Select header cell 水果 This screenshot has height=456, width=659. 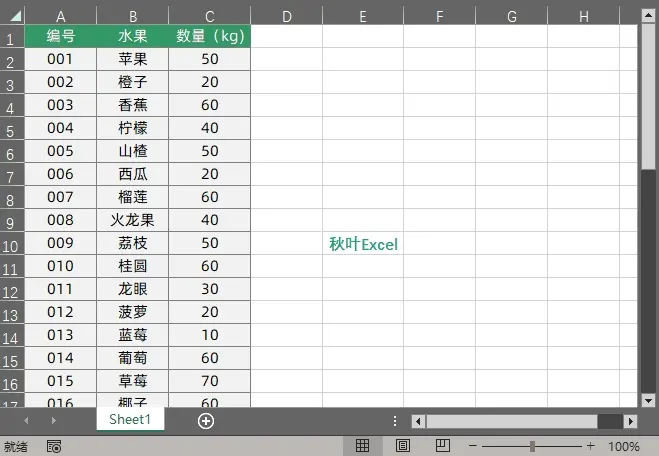[133, 36]
